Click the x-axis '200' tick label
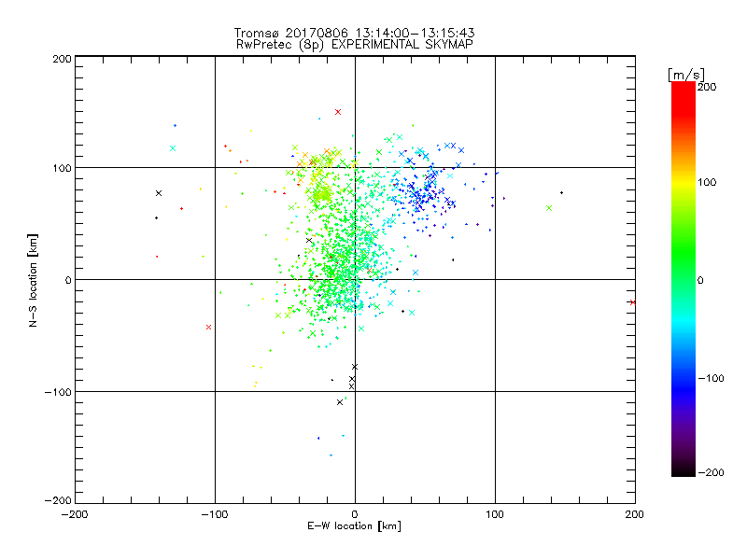The width and height of the screenshot is (747, 560). pyautogui.click(x=635, y=514)
